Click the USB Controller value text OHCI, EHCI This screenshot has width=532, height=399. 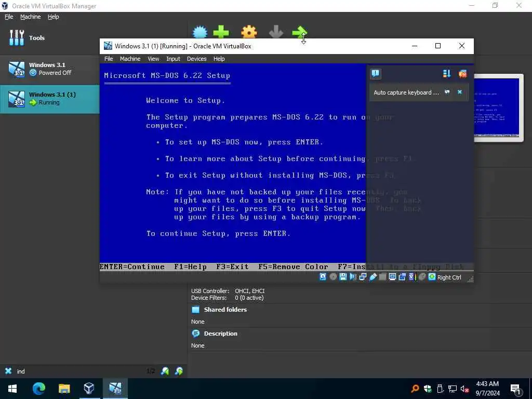pyautogui.click(x=250, y=291)
